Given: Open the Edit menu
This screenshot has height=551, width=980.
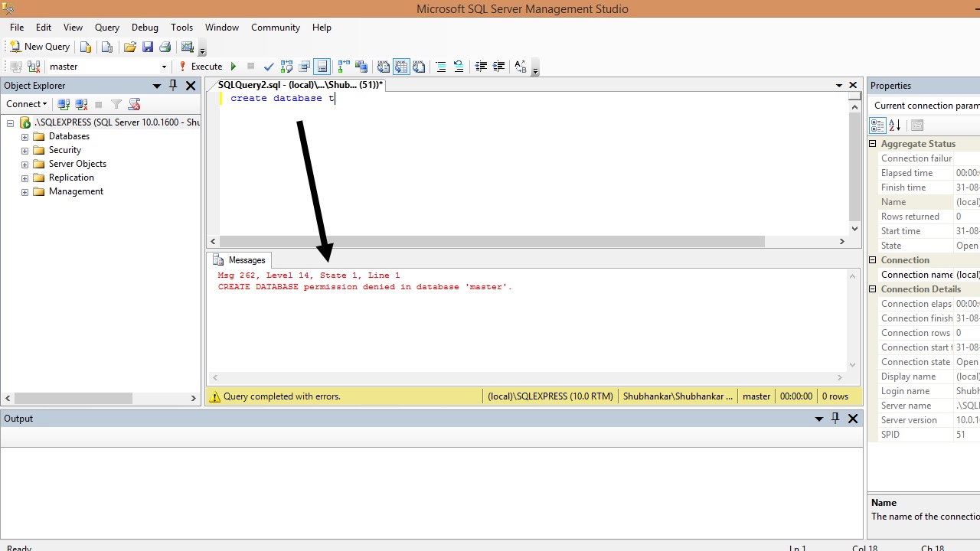Looking at the screenshot, I should (44, 28).
